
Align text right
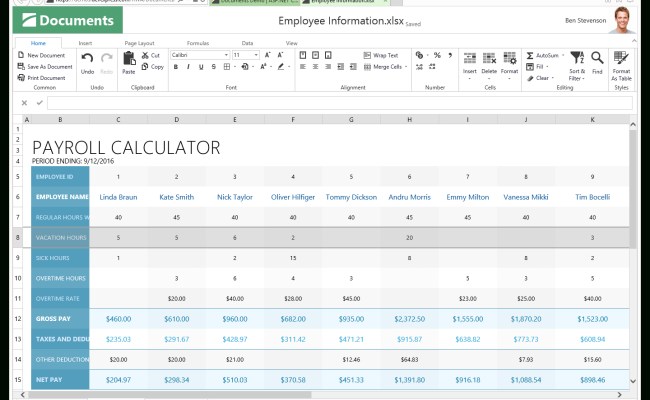pyautogui.click(x=328, y=67)
